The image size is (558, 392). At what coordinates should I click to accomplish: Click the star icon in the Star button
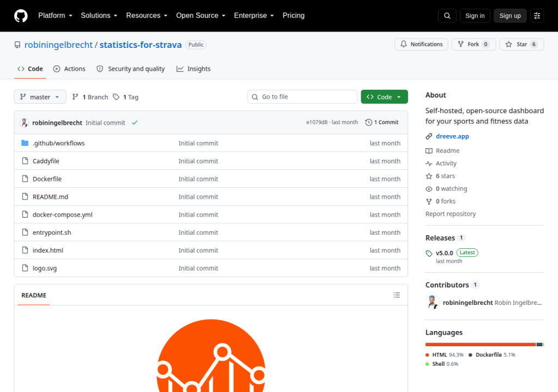tap(508, 44)
